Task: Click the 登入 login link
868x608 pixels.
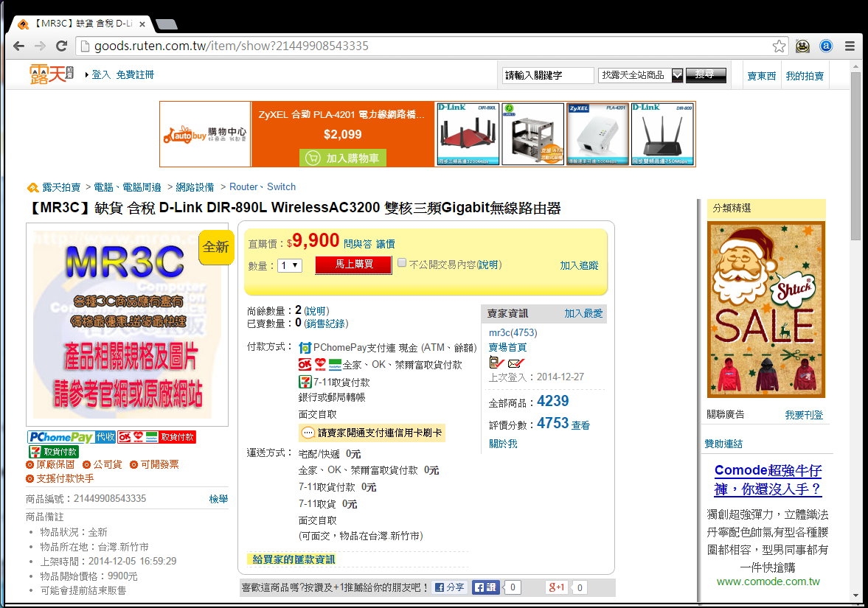Action: coord(101,74)
